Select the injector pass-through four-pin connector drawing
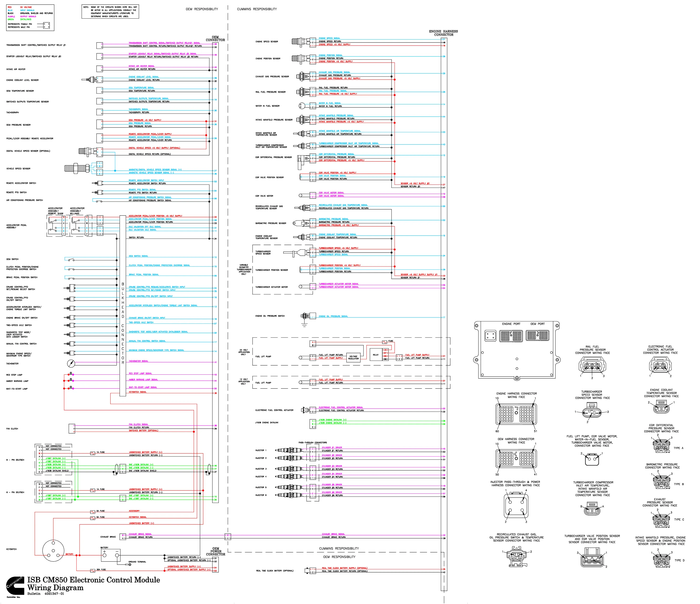700x604 pixels. (516, 505)
